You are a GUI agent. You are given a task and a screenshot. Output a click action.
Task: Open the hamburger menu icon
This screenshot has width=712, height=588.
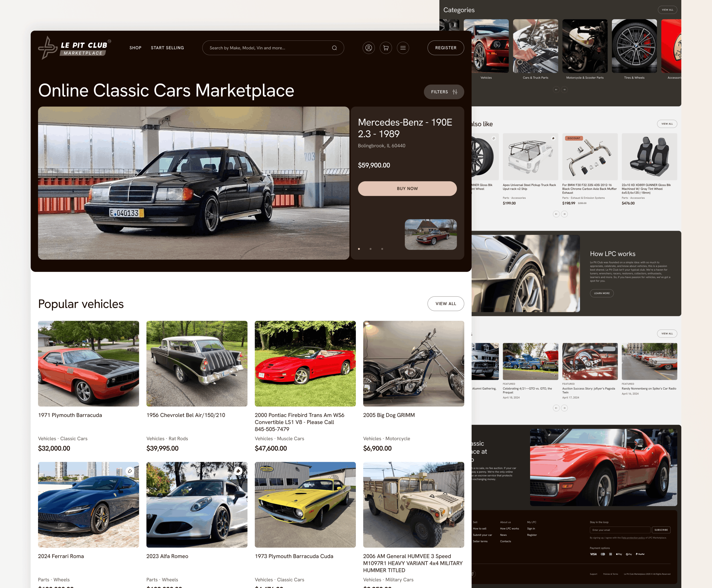(x=403, y=48)
